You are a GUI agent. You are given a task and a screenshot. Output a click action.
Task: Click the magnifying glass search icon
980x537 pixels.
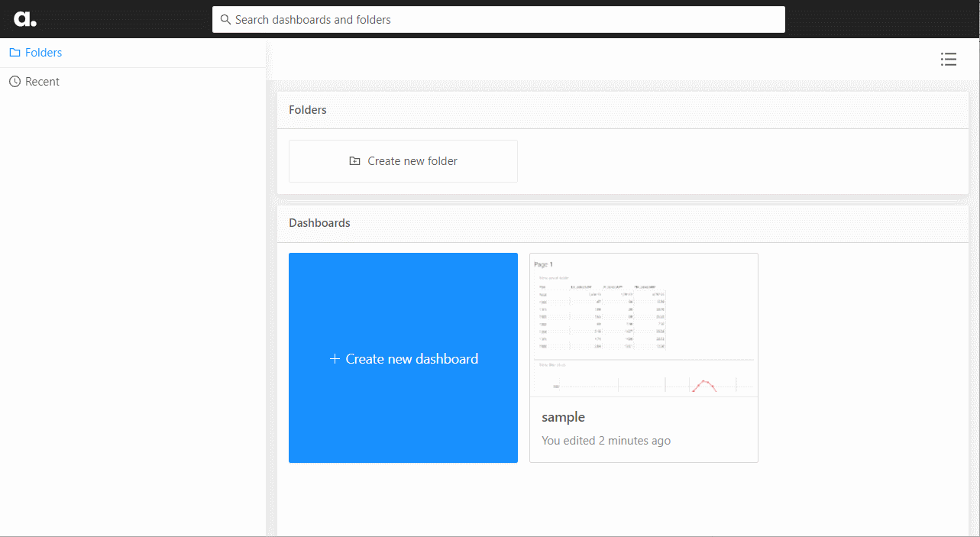click(x=225, y=20)
